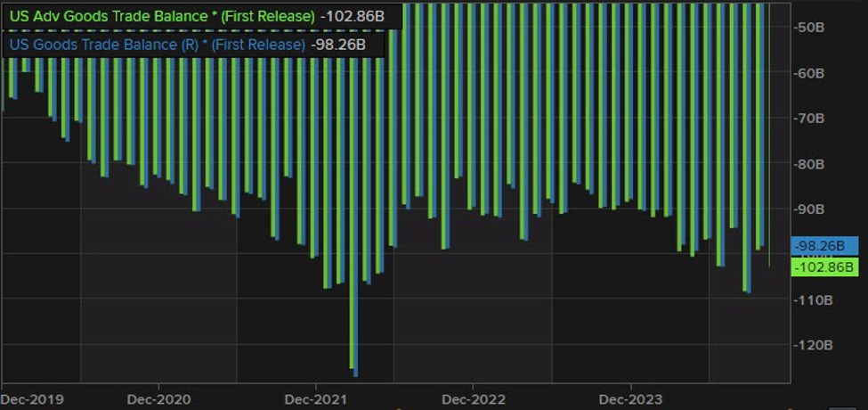Click the Dec-2019 date label
The width and height of the screenshot is (868, 410).
point(33,398)
